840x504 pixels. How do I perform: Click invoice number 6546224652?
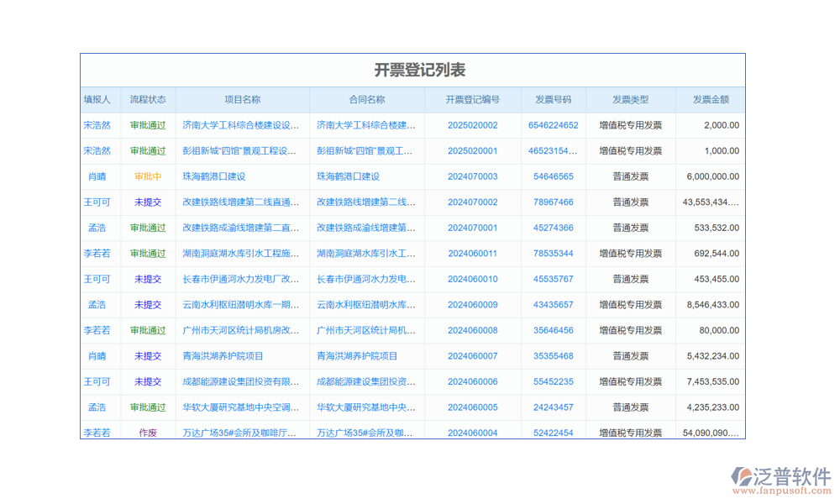tap(554, 125)
